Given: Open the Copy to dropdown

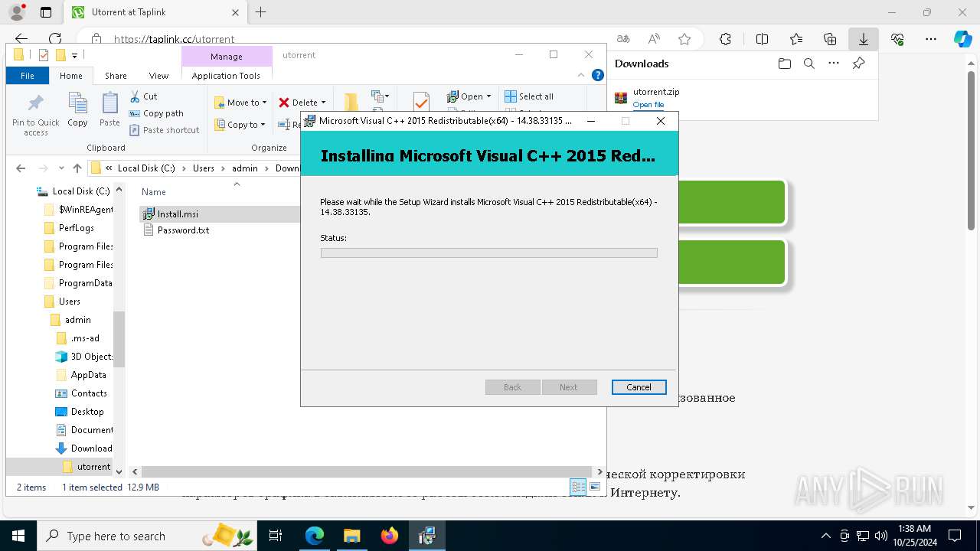Looking at the screenshot, I should [x=240, y=125].
